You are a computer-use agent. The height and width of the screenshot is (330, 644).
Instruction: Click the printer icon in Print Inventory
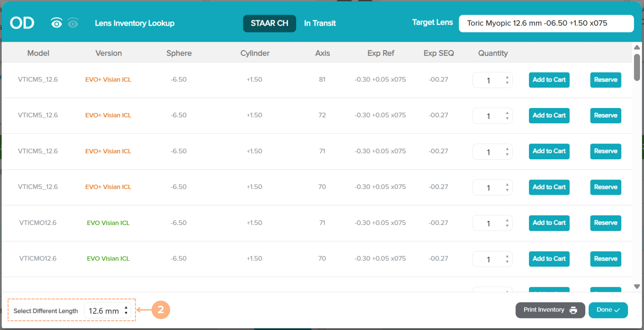[573, 310]
